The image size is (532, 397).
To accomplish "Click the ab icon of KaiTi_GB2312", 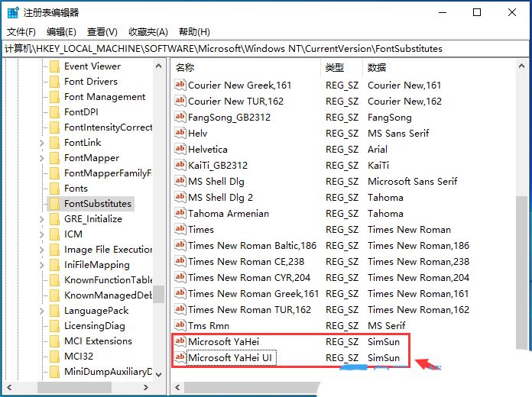I will coord(180,165).
